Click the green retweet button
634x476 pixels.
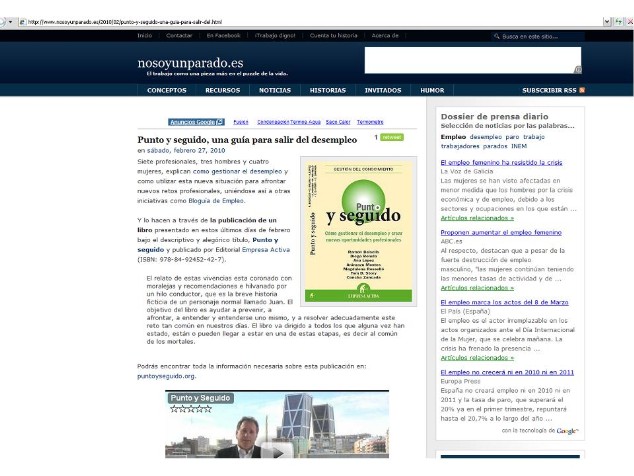pos(391,138)
